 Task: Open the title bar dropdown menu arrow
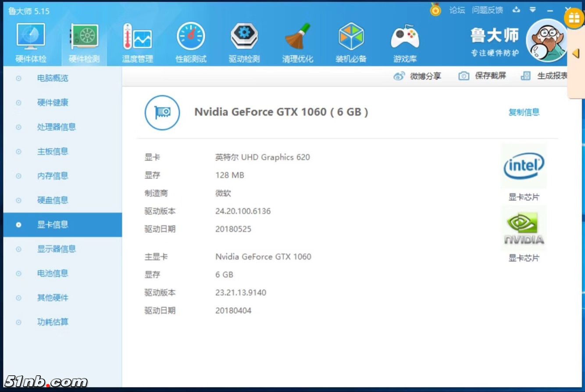[x=532, y=10]
